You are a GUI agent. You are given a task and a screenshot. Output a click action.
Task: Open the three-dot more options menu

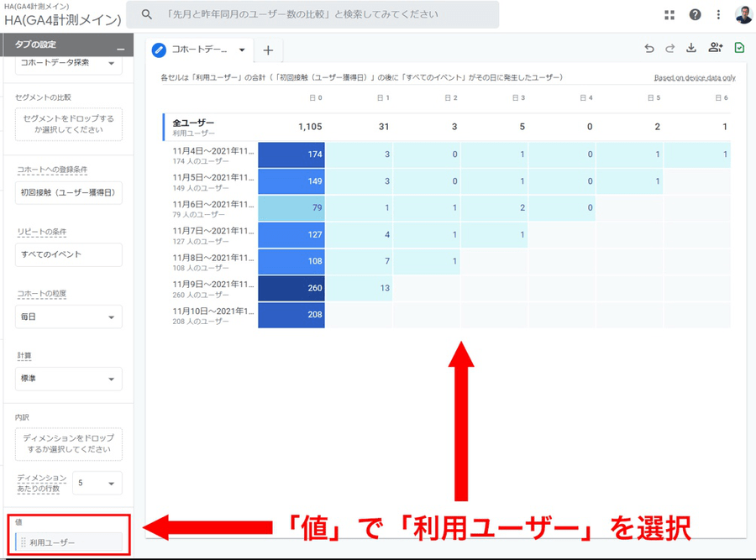point(718,14)
